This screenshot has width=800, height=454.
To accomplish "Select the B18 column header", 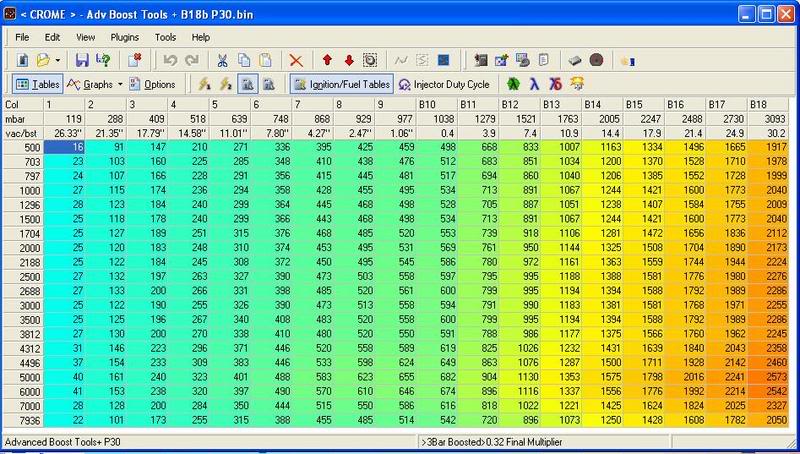I will coord(767,104).
